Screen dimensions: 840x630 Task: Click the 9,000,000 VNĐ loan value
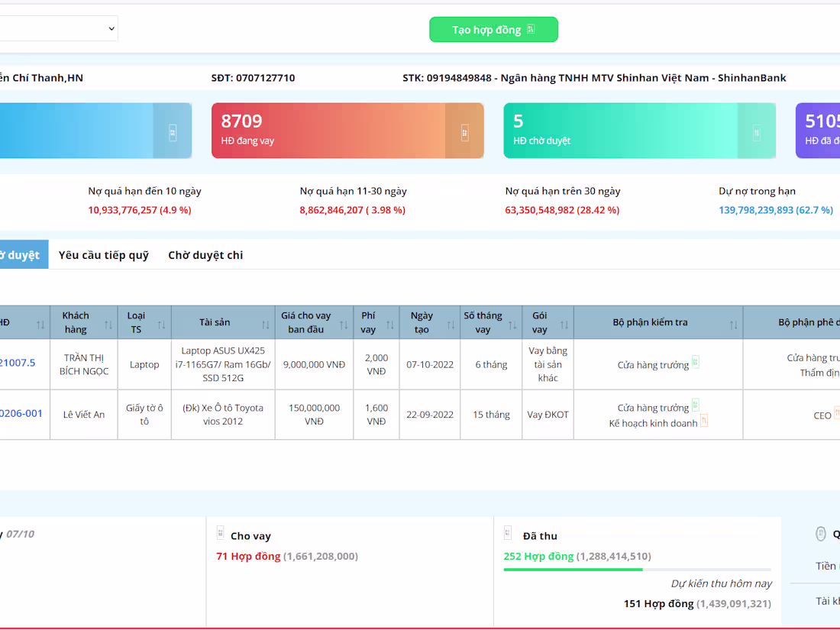(314, 364)
